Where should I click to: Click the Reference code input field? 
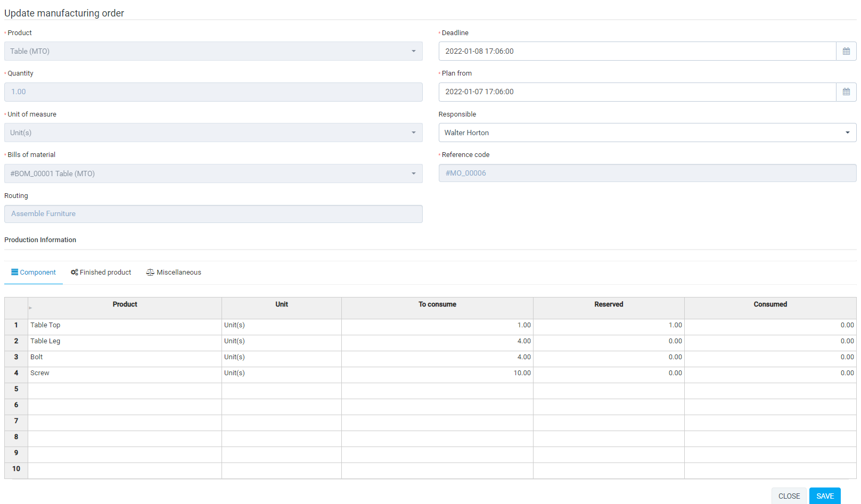[647, 173]
